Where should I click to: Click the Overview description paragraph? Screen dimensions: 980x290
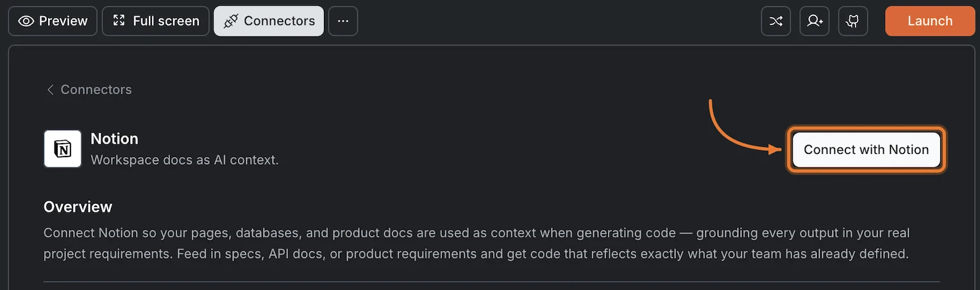tap(476, 243)
